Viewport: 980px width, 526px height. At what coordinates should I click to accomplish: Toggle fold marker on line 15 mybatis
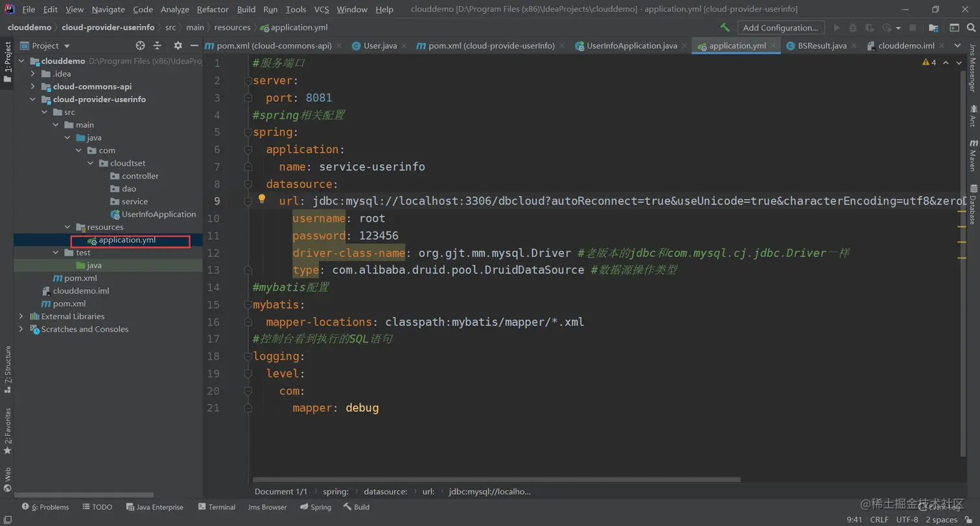pos(247,304)
